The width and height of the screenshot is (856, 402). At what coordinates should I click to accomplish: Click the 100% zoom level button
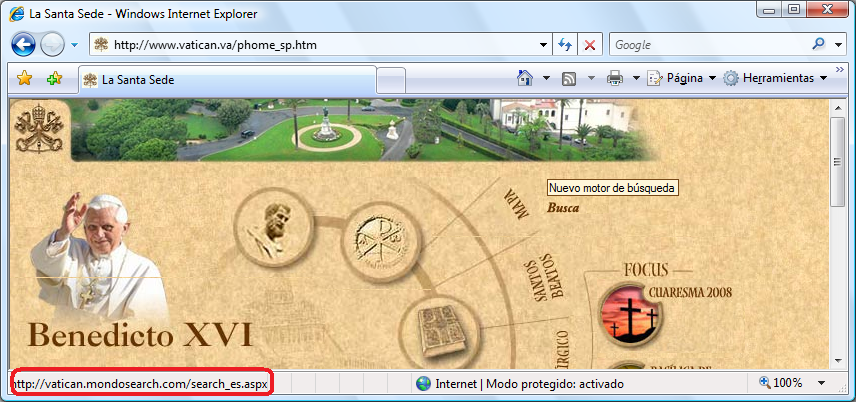pos(781,383)
